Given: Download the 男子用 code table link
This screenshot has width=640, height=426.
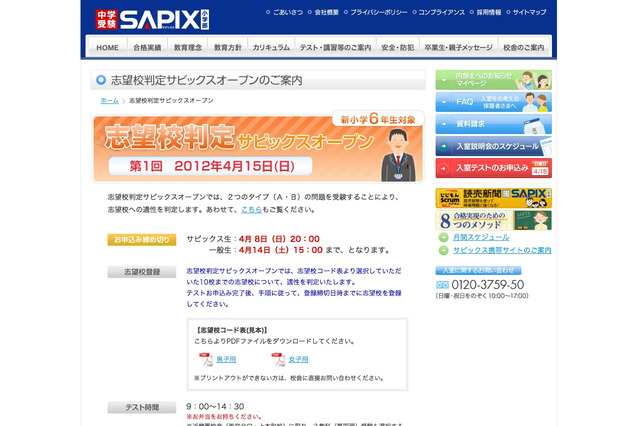Looking at the screenshot, I should coord(226,359).
